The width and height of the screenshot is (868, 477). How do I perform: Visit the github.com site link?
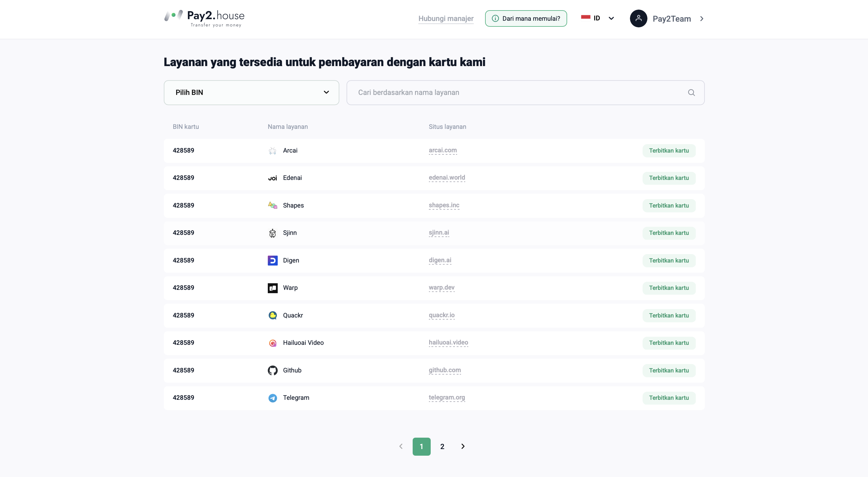445,370
